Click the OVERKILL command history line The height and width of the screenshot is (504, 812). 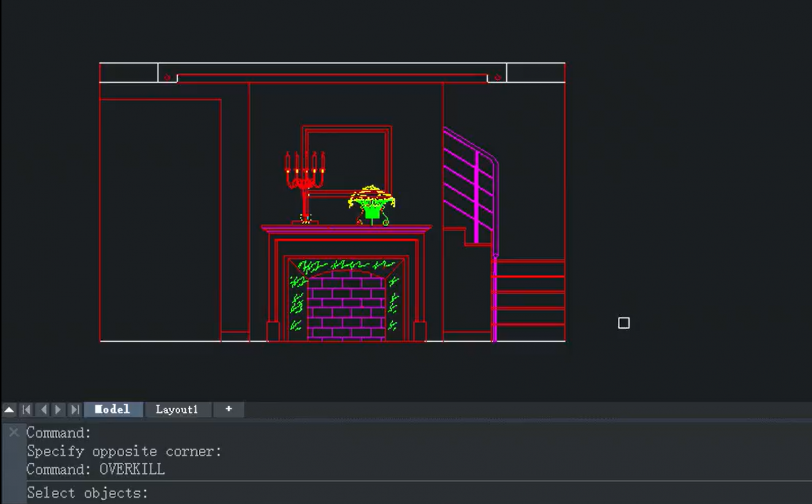(96, 469)
